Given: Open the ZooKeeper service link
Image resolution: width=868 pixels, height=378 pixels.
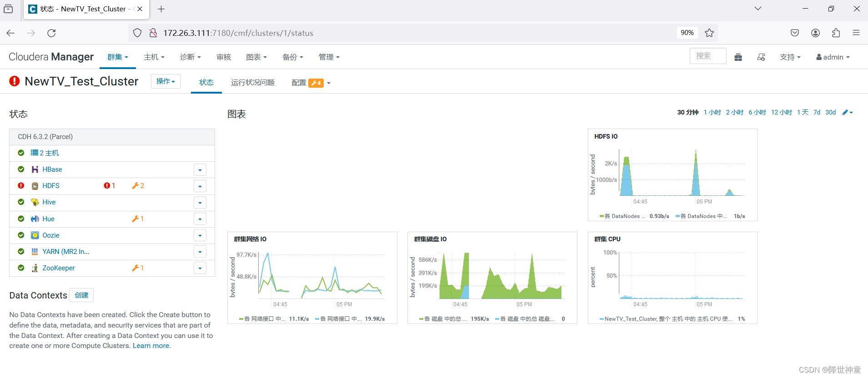Looking at the screenshot, I should (x=59, y=268).
